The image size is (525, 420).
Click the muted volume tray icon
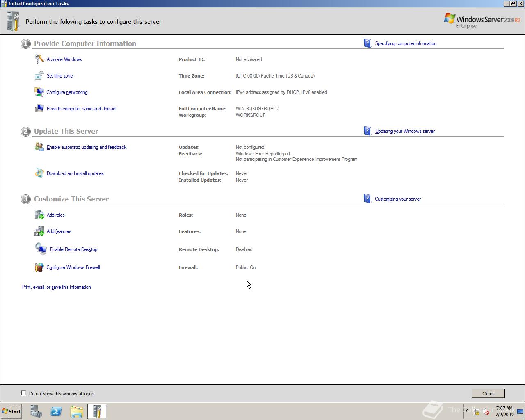(x=486, y=411)
